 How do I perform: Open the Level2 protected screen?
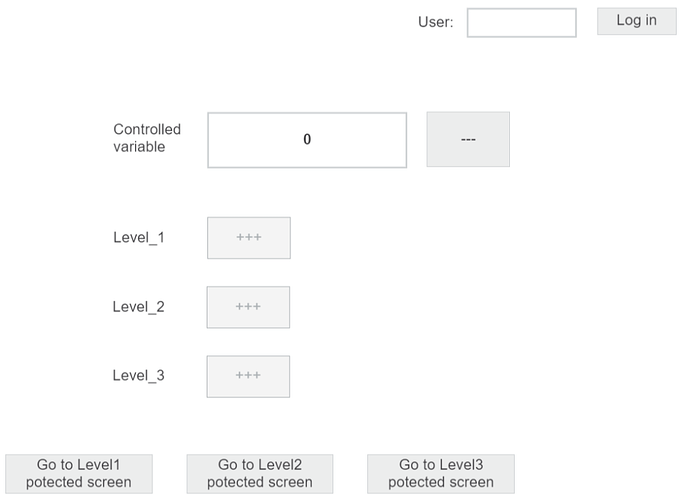(260, 473)
